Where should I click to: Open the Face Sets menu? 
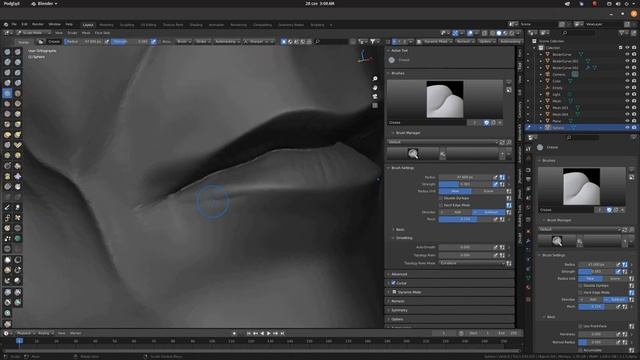click(x=102, y=33)
